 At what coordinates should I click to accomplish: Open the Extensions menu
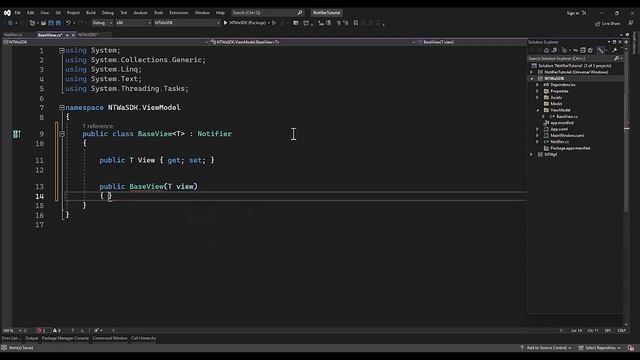[x=179, y=13]
